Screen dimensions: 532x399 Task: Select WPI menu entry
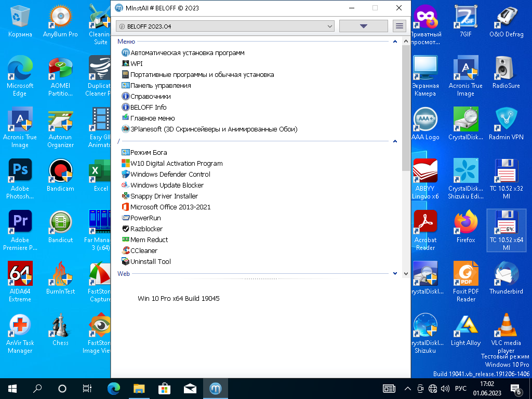click(x=132, y=63)
